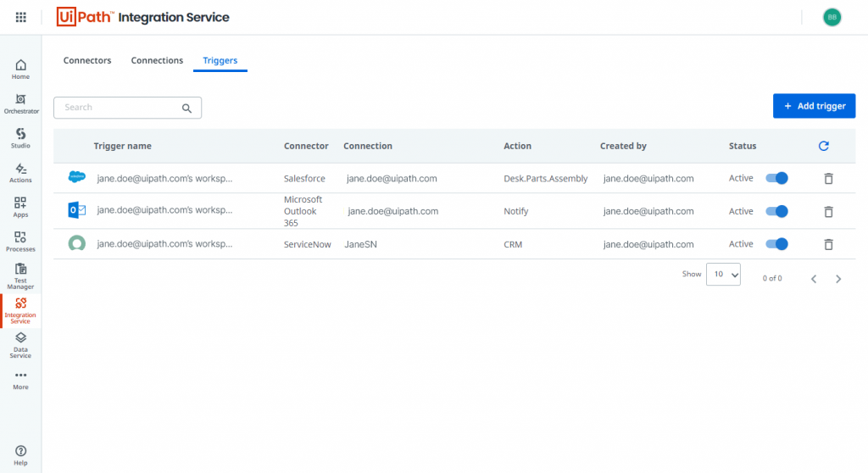Image resolution: width=868 pixels, height=473 pixels.
Task: Open the Outlook 365 row trigger name
Action: [x=164, y=210]
